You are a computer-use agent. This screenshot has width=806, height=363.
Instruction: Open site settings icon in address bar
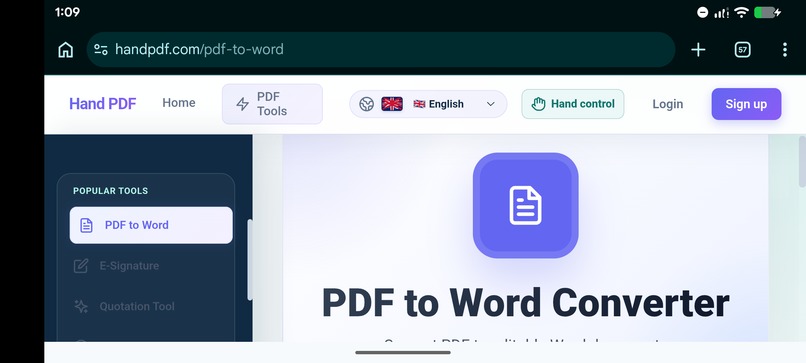101,49
